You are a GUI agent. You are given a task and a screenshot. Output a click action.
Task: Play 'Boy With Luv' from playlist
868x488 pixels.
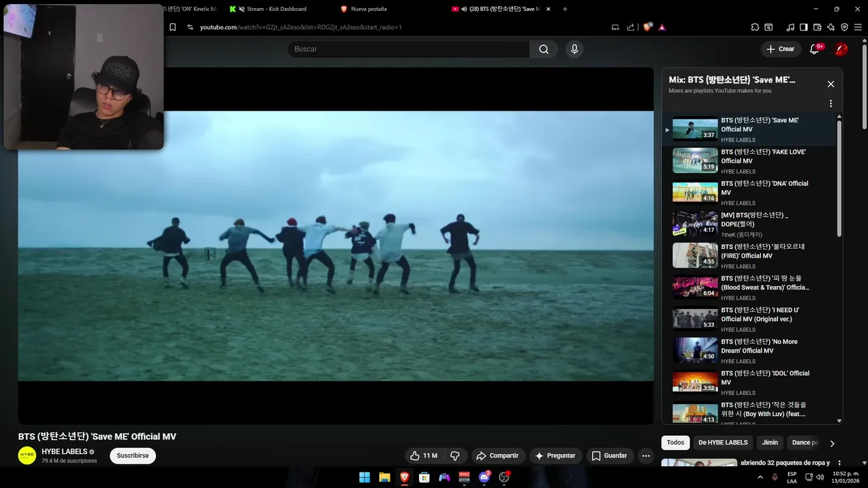click(749, 412)
